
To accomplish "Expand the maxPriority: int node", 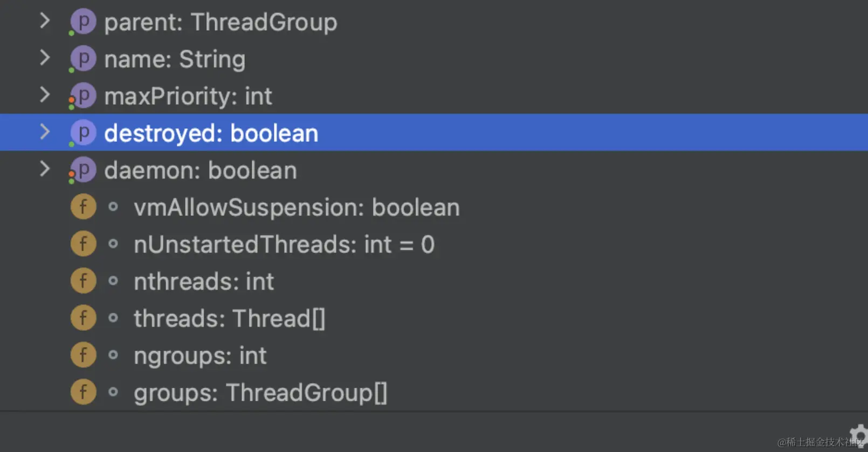I will click(45, 95).
